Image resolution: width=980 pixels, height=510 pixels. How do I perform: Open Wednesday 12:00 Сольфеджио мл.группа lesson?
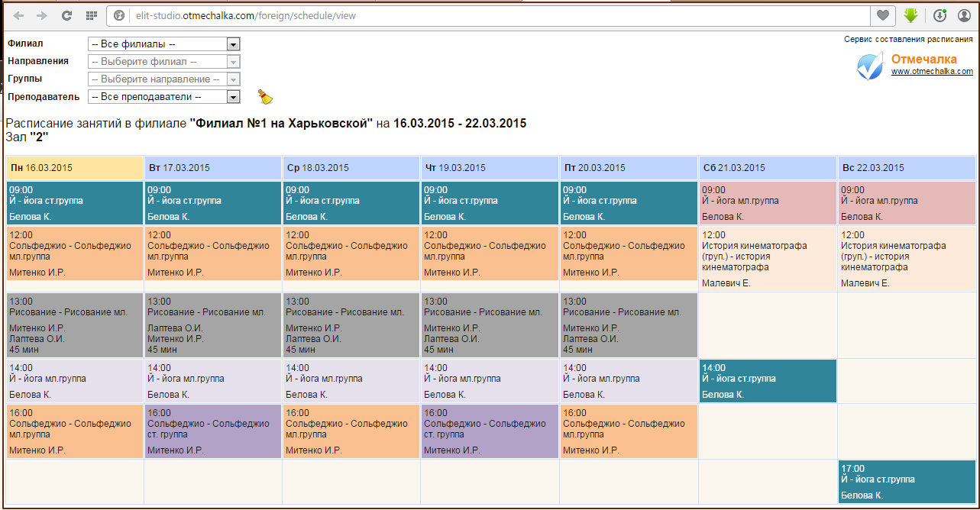351,253
